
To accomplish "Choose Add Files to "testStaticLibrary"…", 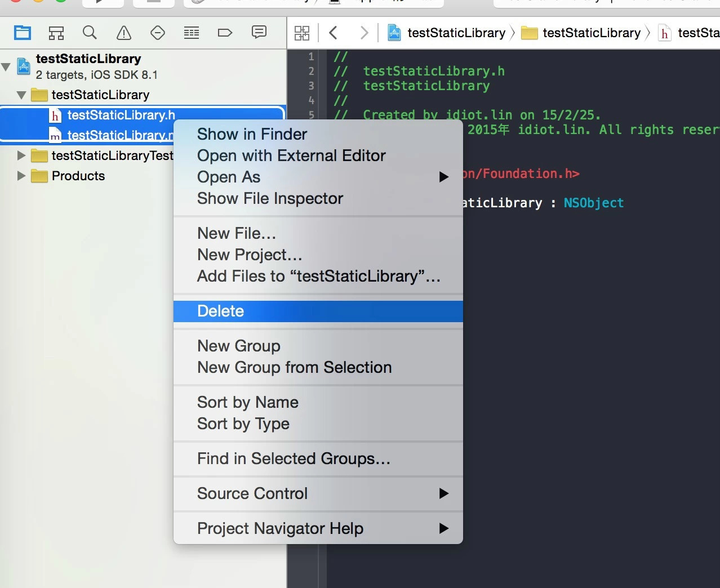I will point(318,276).
